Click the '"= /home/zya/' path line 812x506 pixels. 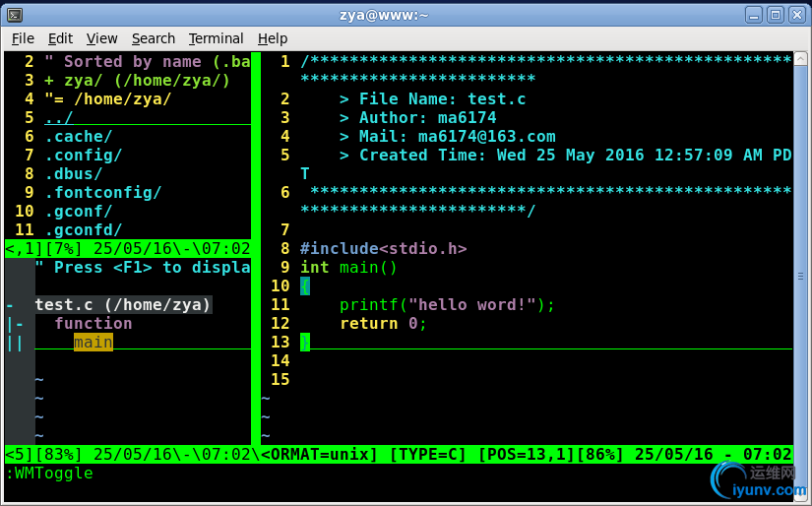tap(107, 98)
